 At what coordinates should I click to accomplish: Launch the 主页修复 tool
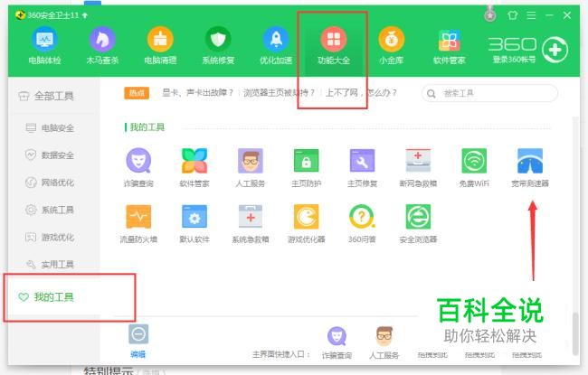pos(362,167)
